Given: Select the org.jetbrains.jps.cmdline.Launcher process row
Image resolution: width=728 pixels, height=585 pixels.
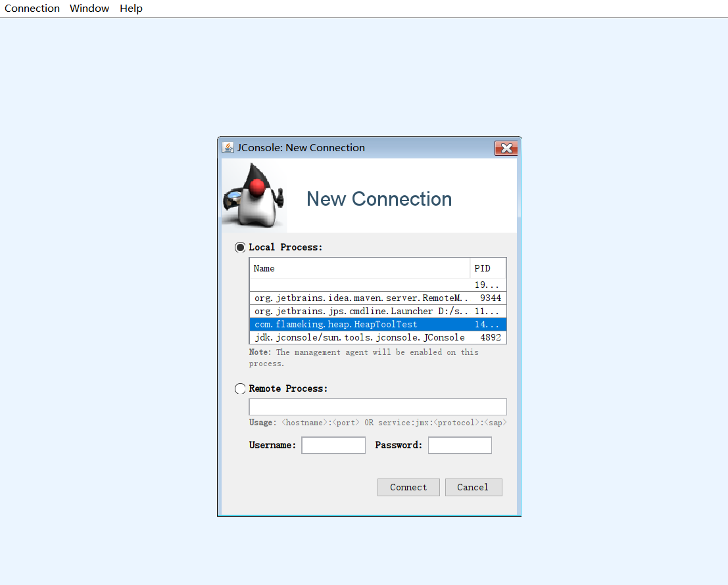Looking at the screenshot, I should coord(378,311).
